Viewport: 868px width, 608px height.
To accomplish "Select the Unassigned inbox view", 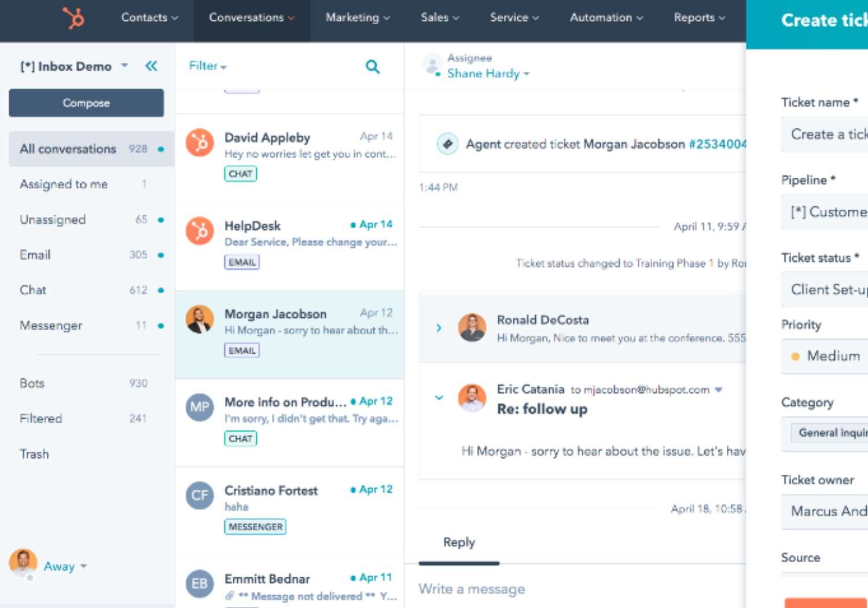I will tap(53, 219).
